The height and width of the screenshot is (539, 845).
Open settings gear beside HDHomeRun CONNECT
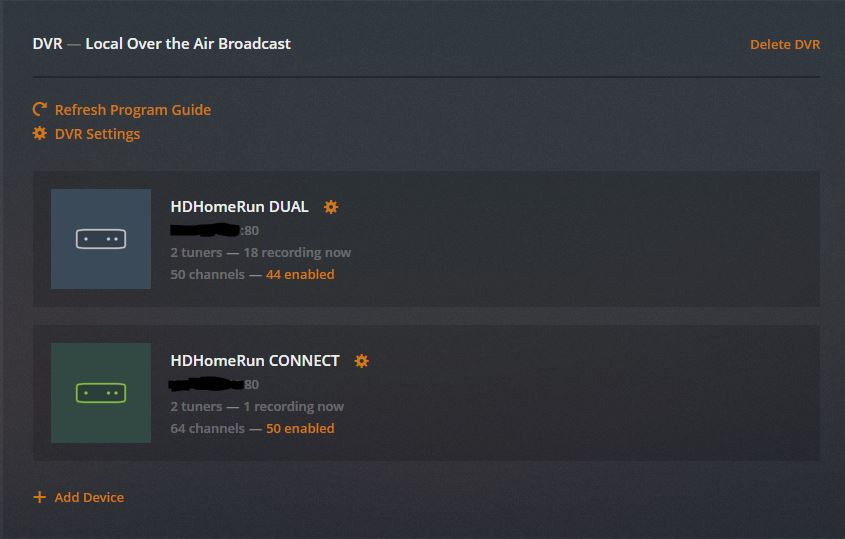pyautogui.click(x=362, y=361)
